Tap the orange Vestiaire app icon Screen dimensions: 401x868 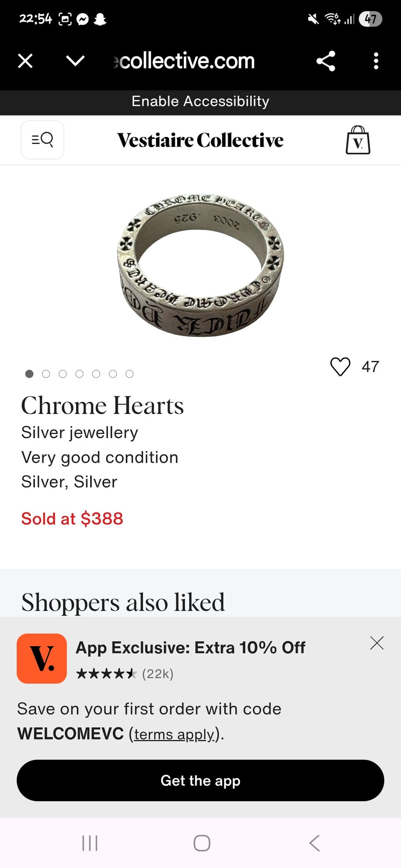42,659
